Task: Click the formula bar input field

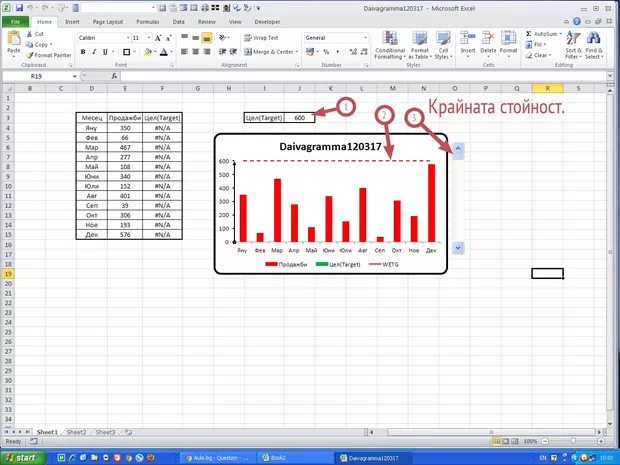Action: (x=364, y=76)
